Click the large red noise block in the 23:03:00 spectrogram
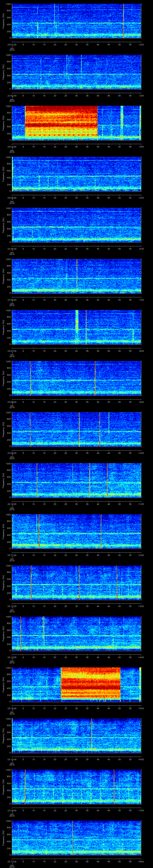The width and height of the screenshot is (153, 868). 61,121
